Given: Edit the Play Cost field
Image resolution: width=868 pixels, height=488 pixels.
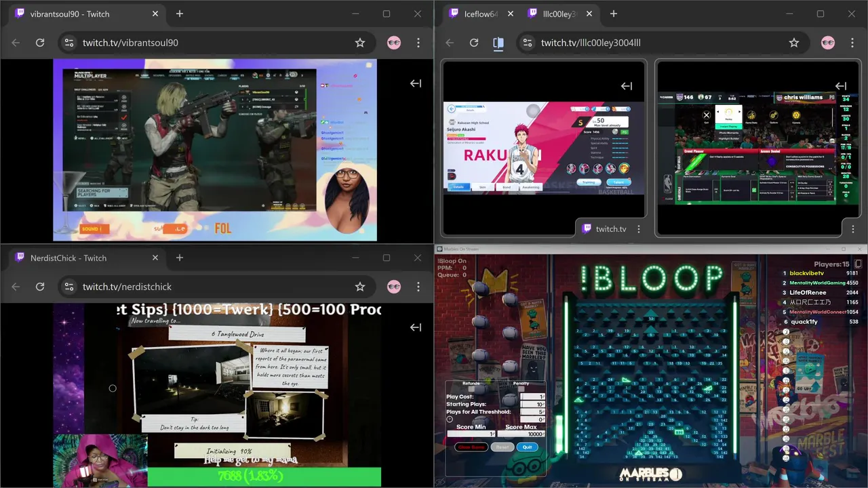Looking at the screenshot, I should coord(532,396).
